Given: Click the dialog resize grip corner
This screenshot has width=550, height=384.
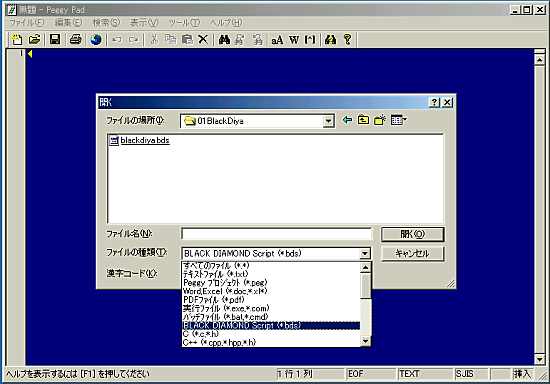Looking at the screenshot, I should pyautogui.click(x=451, y=283).
